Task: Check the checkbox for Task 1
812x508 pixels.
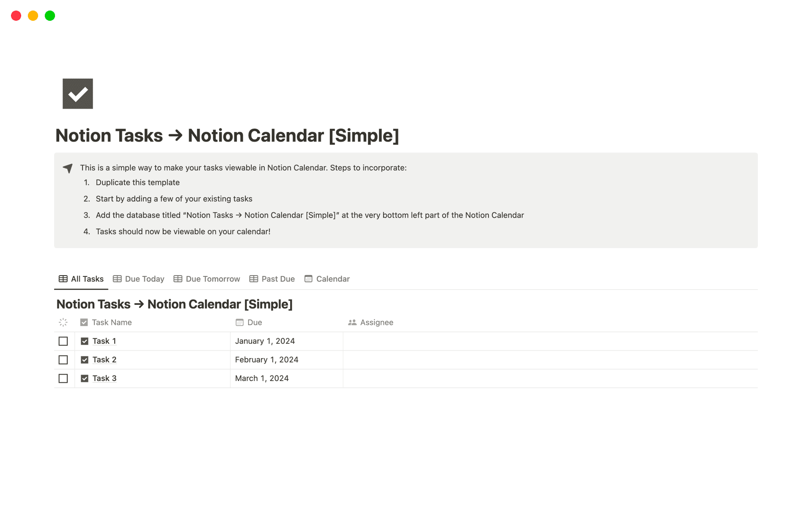Action: pos(63,341)
